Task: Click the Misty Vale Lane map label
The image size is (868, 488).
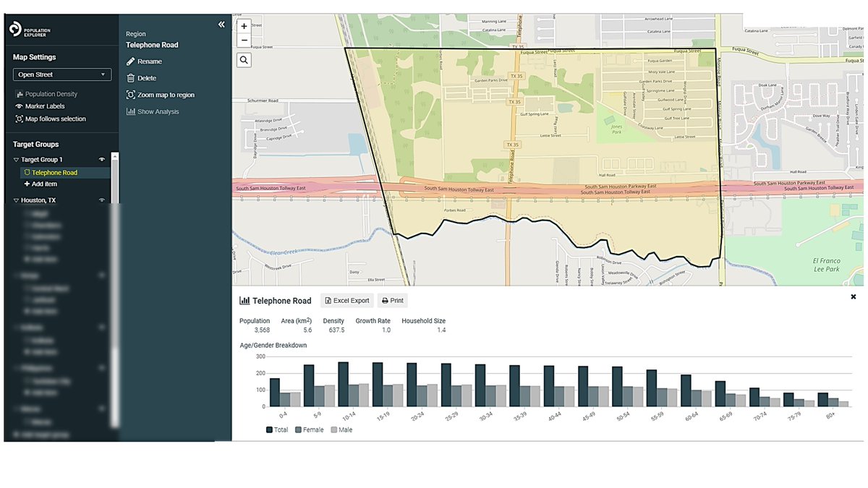Action: point(662,72)
